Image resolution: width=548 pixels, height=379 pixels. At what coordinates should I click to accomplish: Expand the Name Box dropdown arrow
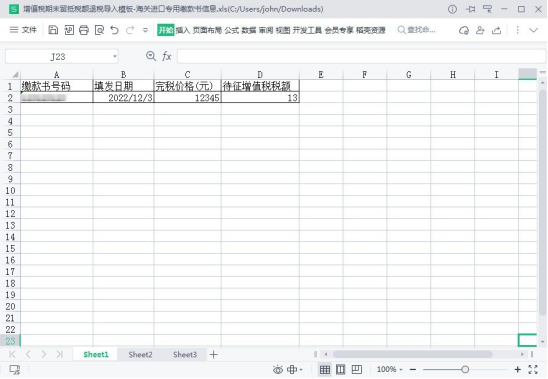(114, 56)
